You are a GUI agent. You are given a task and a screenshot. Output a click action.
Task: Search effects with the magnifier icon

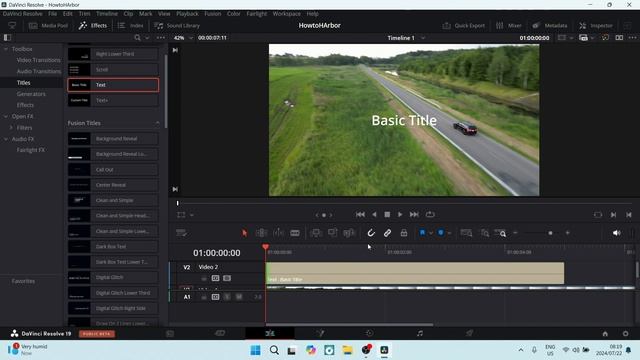(138, 38)
